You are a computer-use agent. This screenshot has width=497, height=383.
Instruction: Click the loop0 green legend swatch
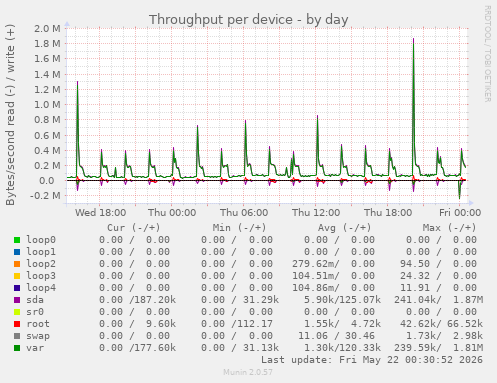point(17,240)
